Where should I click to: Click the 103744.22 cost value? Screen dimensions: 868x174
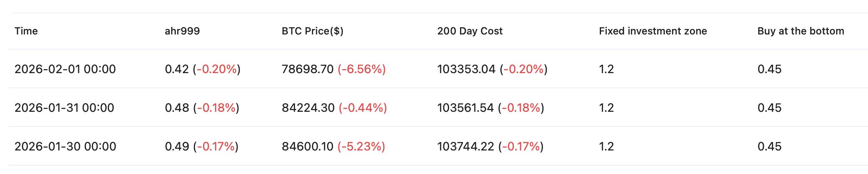click(466, 146)
